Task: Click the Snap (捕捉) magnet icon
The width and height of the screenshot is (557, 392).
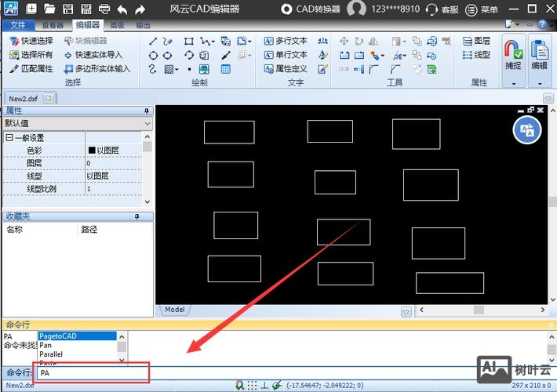Action: click(x=512, y=55)
